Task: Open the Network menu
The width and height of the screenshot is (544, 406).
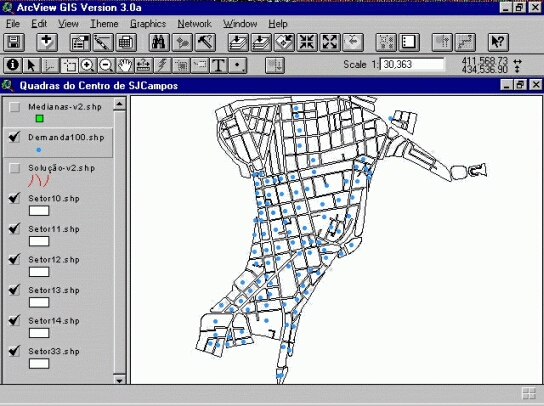Action: coord(194,24)
